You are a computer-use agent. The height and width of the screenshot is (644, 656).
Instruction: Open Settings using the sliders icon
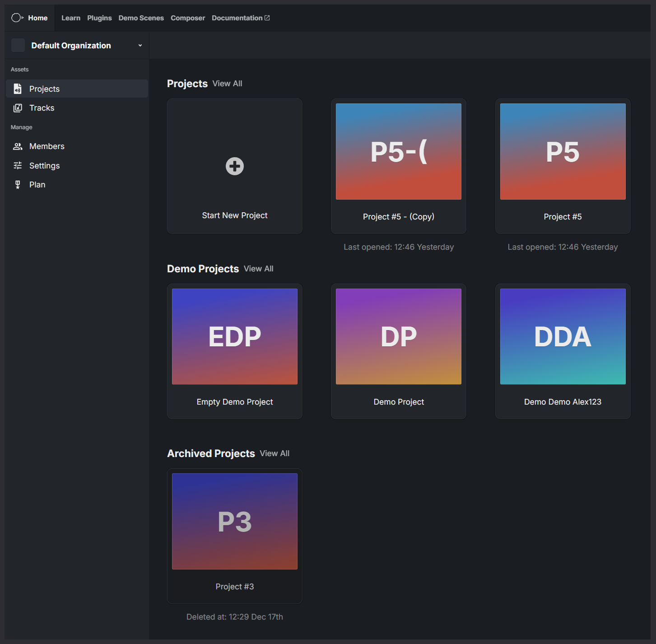(18, 165)
